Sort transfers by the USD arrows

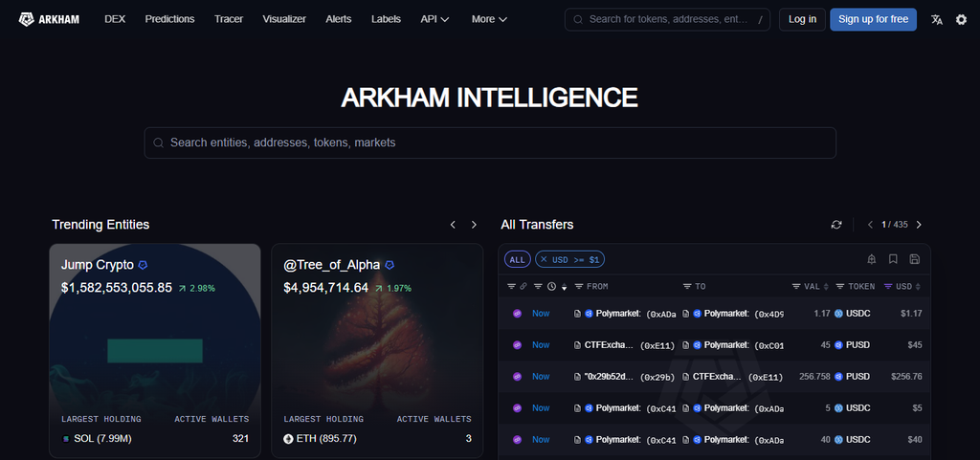(x=918, y=287)
